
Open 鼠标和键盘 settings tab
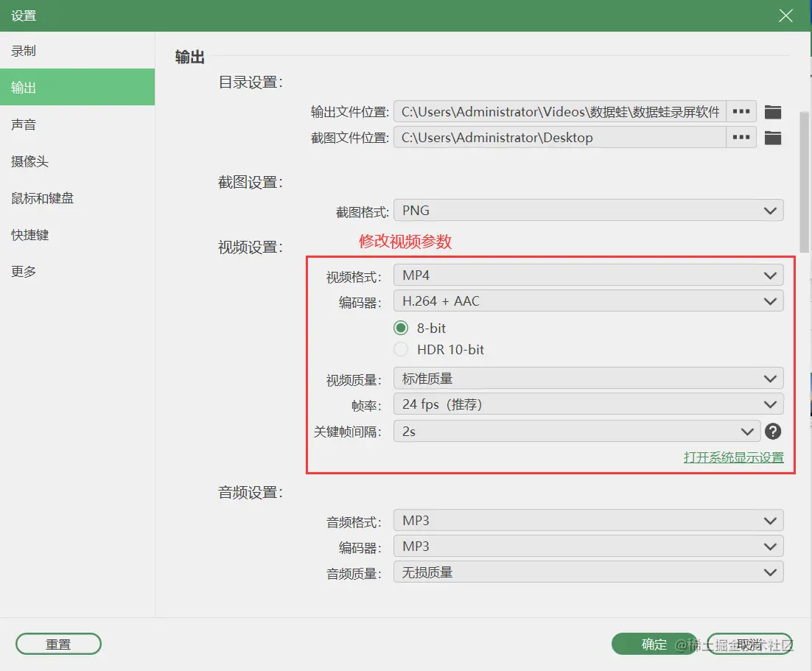tap(77, 198)
